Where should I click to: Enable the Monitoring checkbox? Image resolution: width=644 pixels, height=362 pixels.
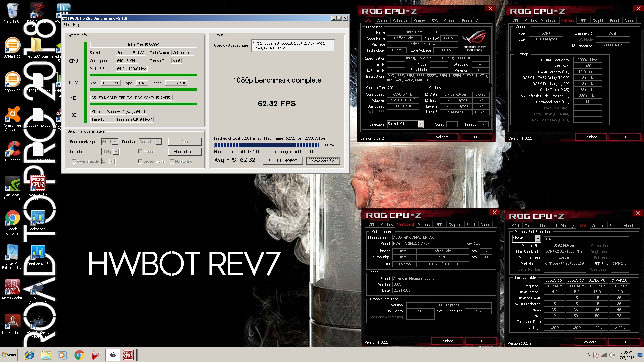172,161
